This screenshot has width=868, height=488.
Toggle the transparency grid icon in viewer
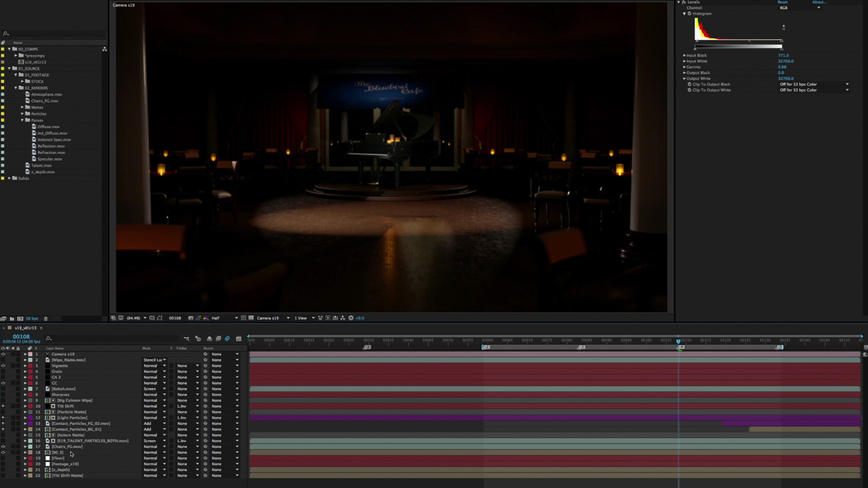tap(251, 318)
